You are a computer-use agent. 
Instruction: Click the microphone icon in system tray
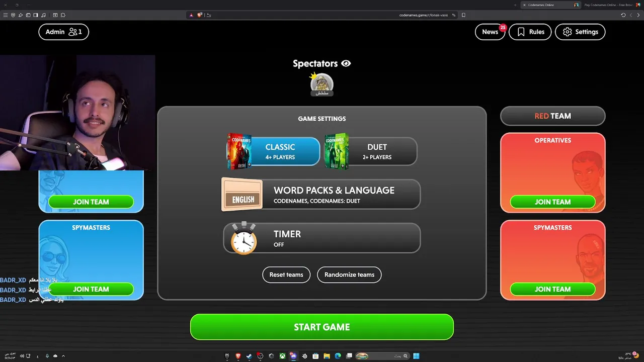[x=47, y=356]
